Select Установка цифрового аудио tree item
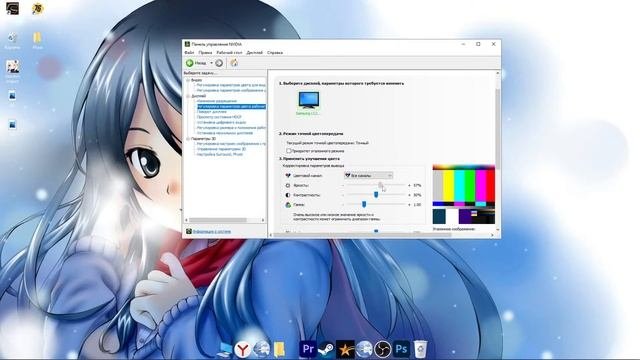This screenshot has height=360, width=640. click(222, 122)
